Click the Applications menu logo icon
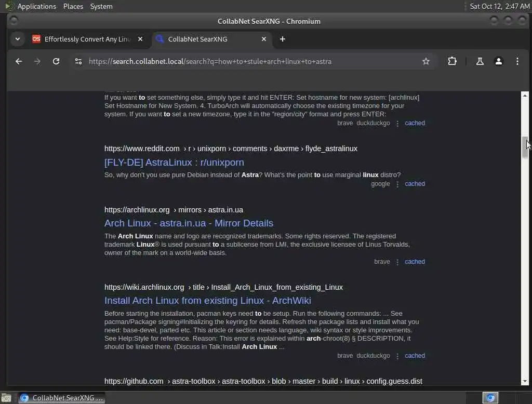The height and width of the screenshot is (404, 532). [x=9, y=6]
